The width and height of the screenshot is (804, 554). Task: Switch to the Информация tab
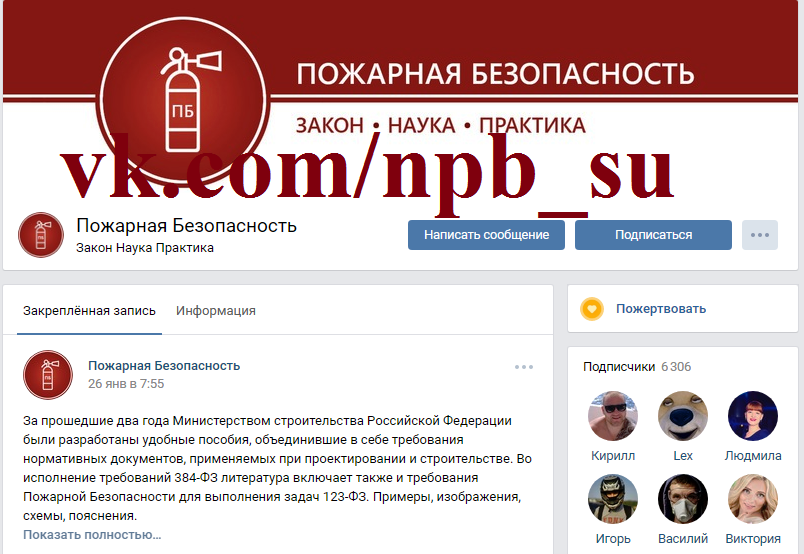point(215,311)
